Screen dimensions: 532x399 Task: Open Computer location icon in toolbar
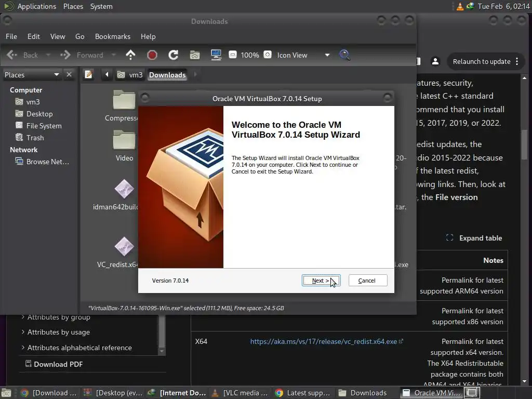pyautogui.click(x=216, y=55)
